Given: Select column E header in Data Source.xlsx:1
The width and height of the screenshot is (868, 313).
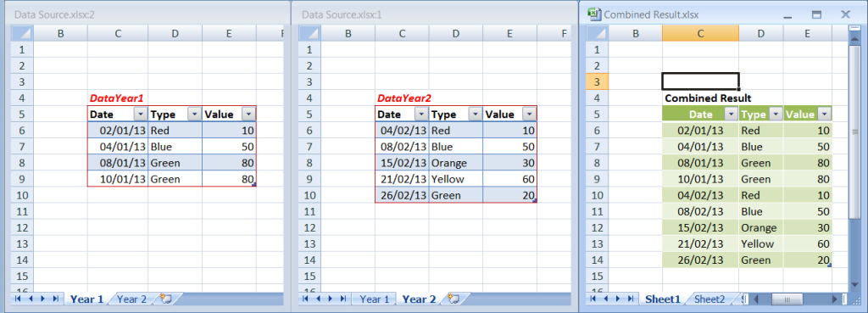Looking at the screenshot, I should point(509,34).
